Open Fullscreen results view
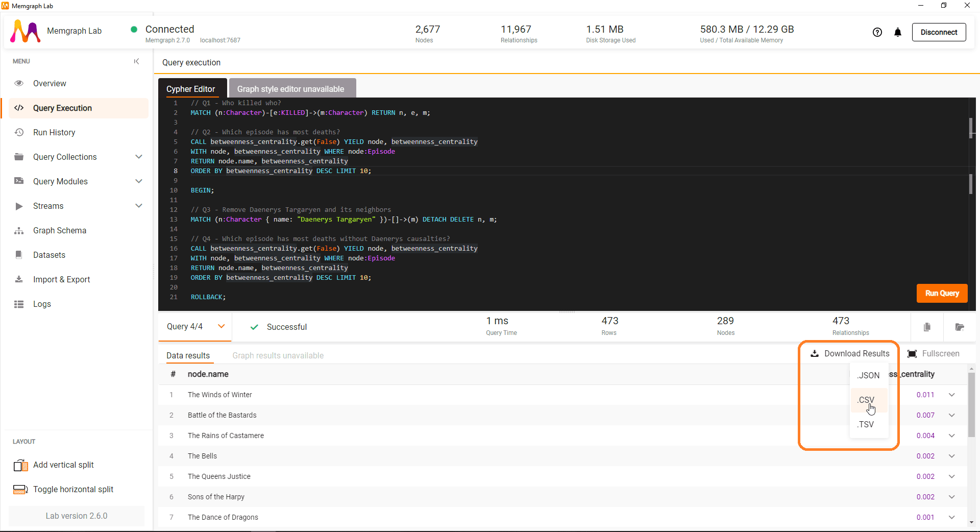Viewport: 980px width, 532px height. point(933,353)
